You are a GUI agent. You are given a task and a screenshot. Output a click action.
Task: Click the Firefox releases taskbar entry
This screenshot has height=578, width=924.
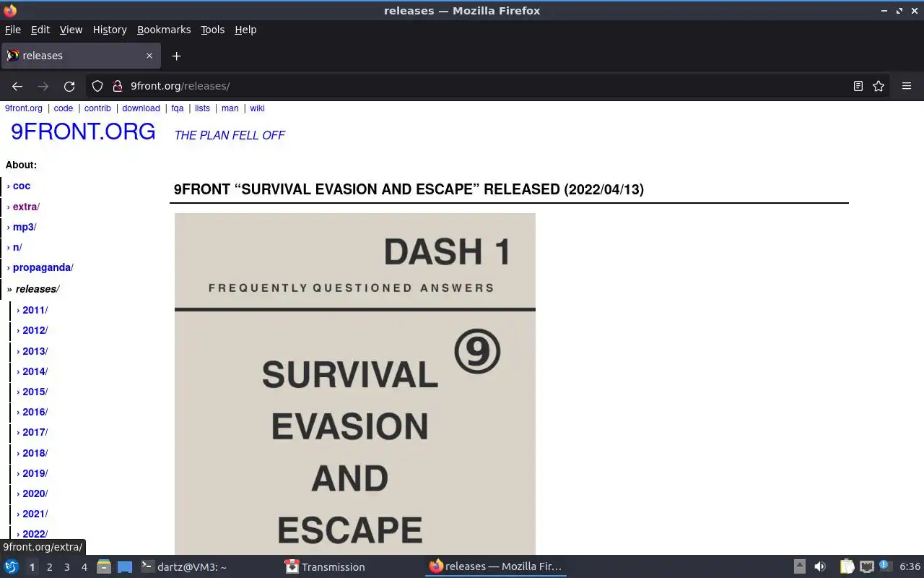tap(495, 567)
